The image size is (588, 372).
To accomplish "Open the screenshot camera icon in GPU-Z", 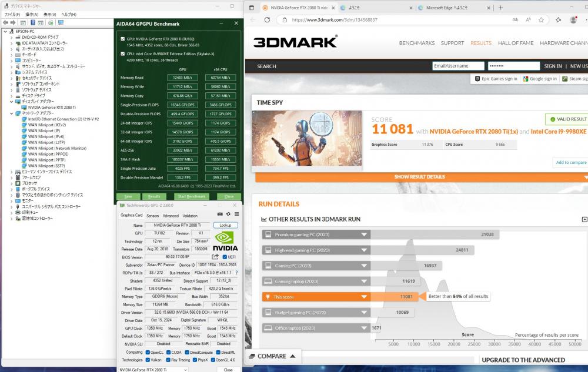I will pos(220,215).
